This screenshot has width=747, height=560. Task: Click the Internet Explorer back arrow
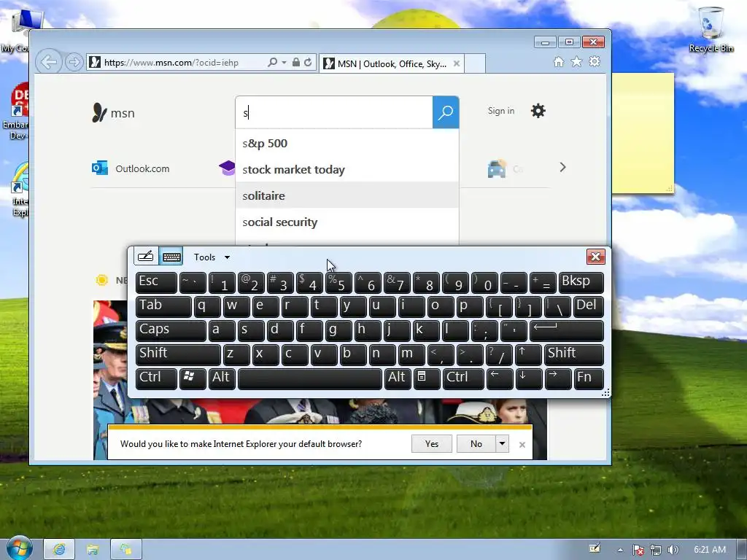(x=49, y=62)
